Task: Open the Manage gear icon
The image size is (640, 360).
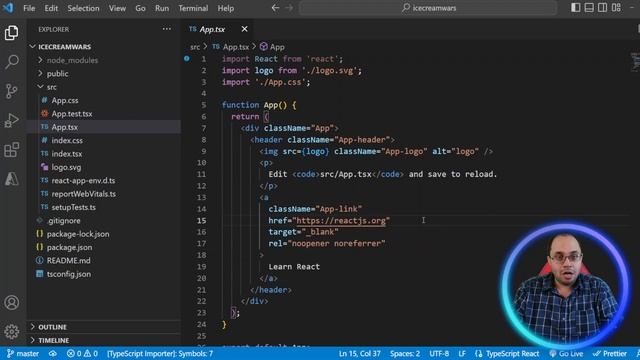Action: tap(11, 331)
